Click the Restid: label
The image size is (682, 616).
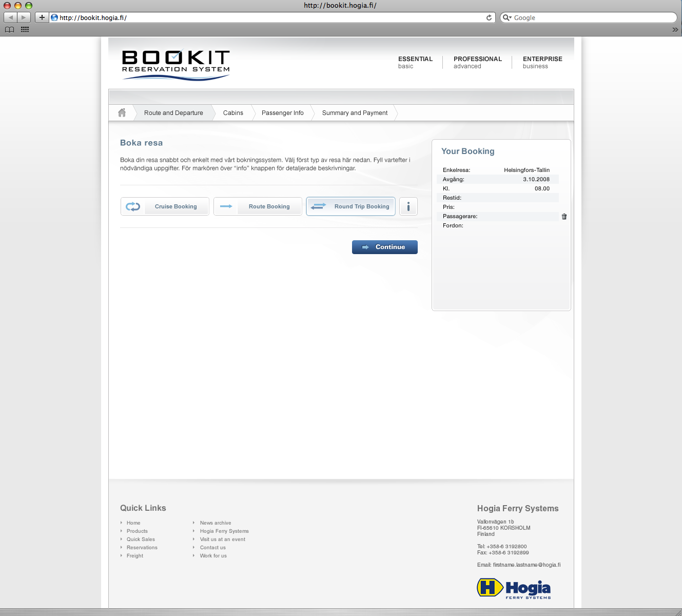coord(452,198)
